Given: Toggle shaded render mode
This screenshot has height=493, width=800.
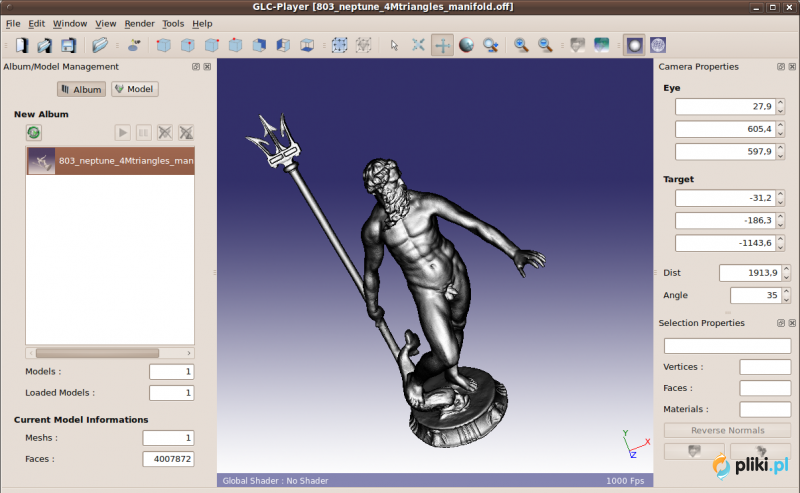Looking at the screenshot, I should pos(634,45).
